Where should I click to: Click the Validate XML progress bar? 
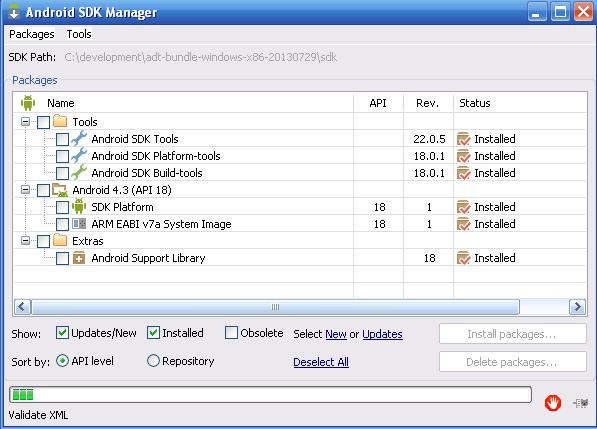click(270, 394)
